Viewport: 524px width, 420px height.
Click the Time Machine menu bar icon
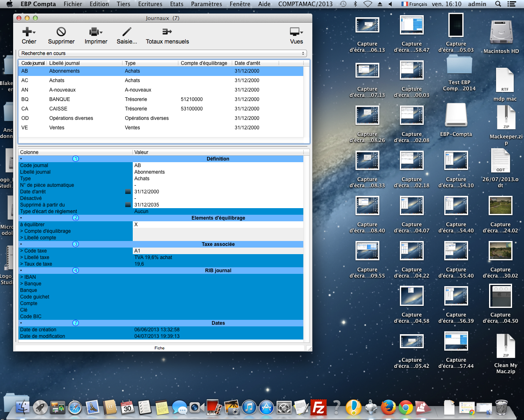(343, 4)
